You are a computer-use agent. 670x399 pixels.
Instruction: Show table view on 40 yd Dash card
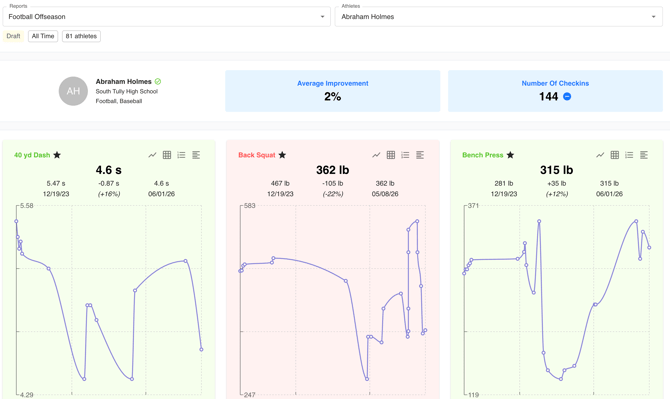167,155
